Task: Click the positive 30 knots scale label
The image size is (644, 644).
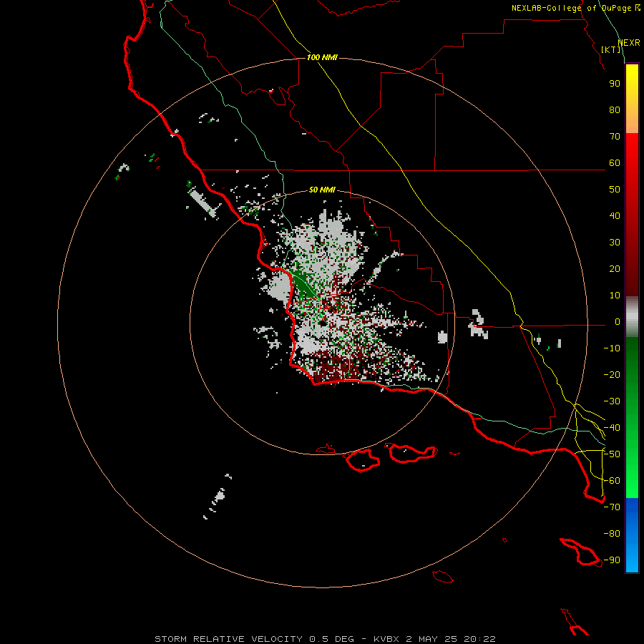Action: coord(615,243)
